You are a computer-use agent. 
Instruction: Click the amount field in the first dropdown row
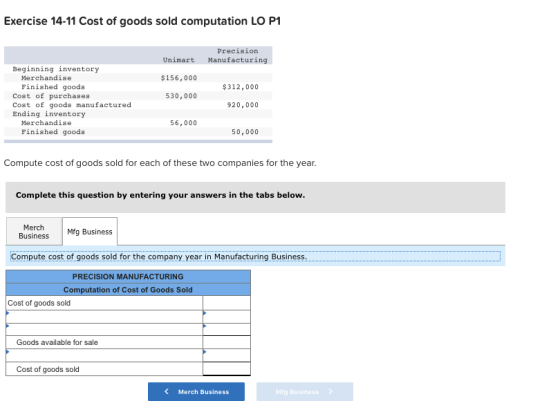coord(226,317)
